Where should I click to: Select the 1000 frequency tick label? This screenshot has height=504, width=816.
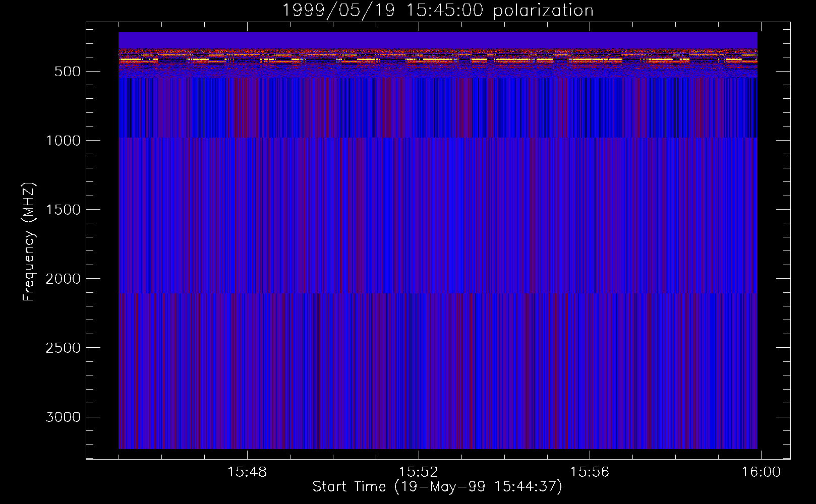pos(63,141)
